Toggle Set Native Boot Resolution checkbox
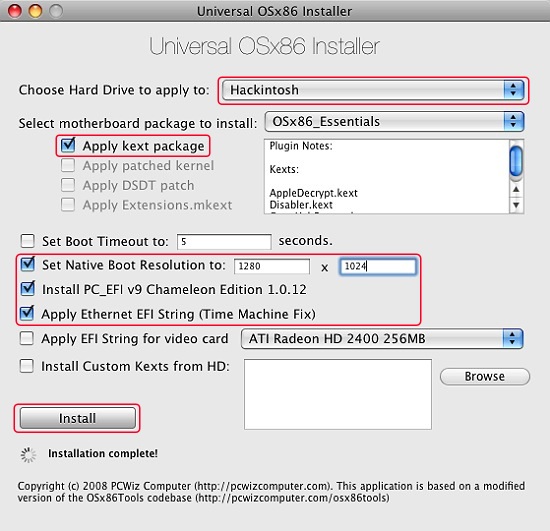550x531 pixels. (x=27, y=264)
